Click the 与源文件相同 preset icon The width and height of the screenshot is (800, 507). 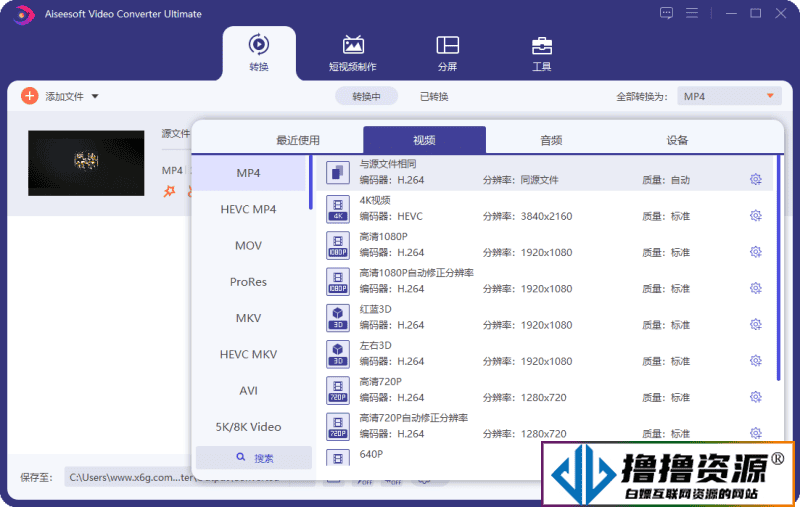pyautogui.click(x=338, y=172)
